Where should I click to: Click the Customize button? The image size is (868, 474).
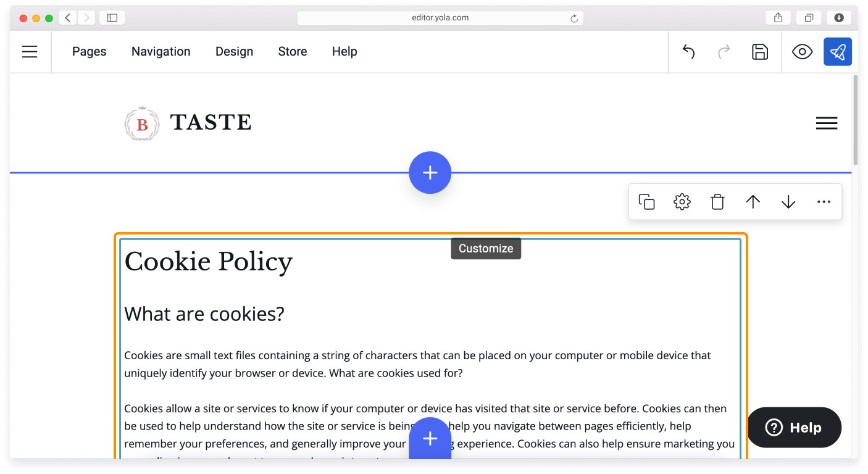pyautogui.click(x=486, y=248)
